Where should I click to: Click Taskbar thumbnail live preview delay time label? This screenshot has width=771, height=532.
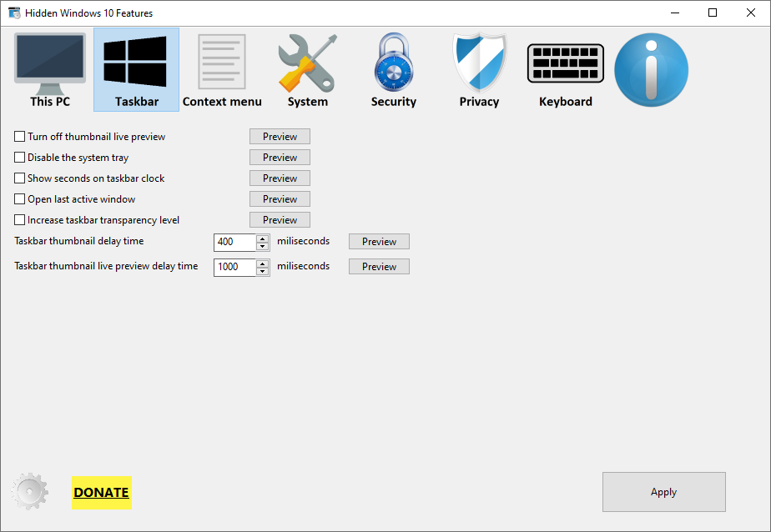click(x=106, y=266)
